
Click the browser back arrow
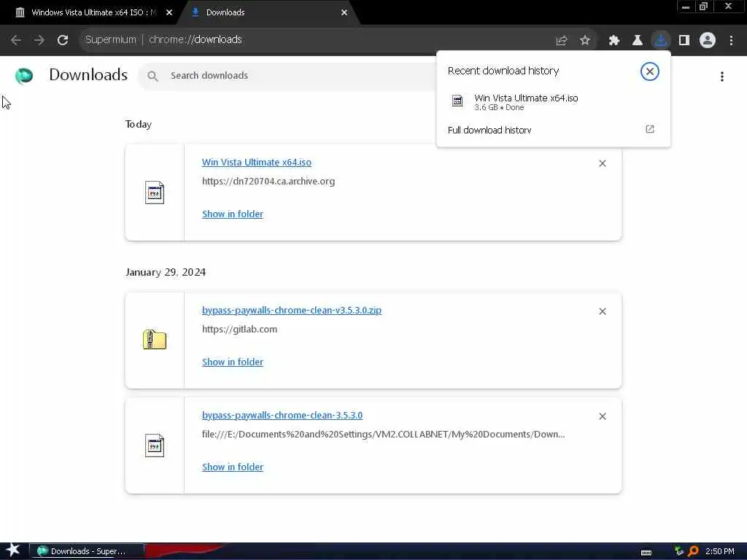[16, 40]
